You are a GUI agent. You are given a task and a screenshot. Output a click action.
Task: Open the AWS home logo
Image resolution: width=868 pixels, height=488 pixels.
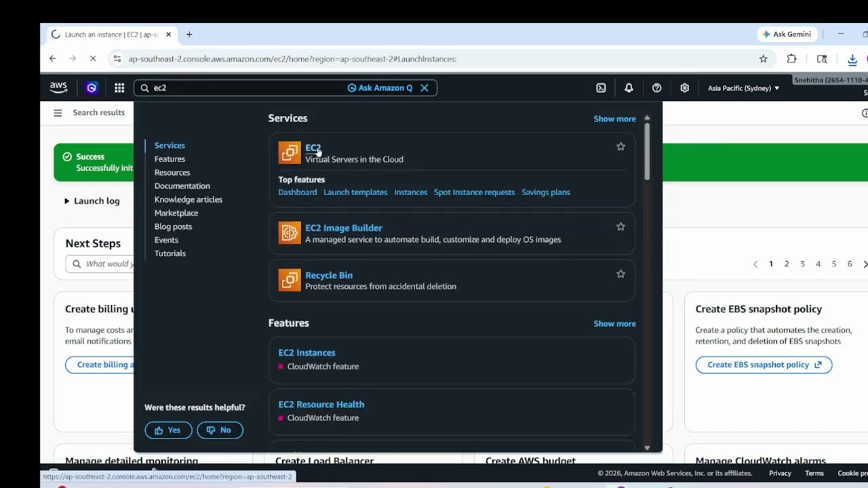pos(58,87)
